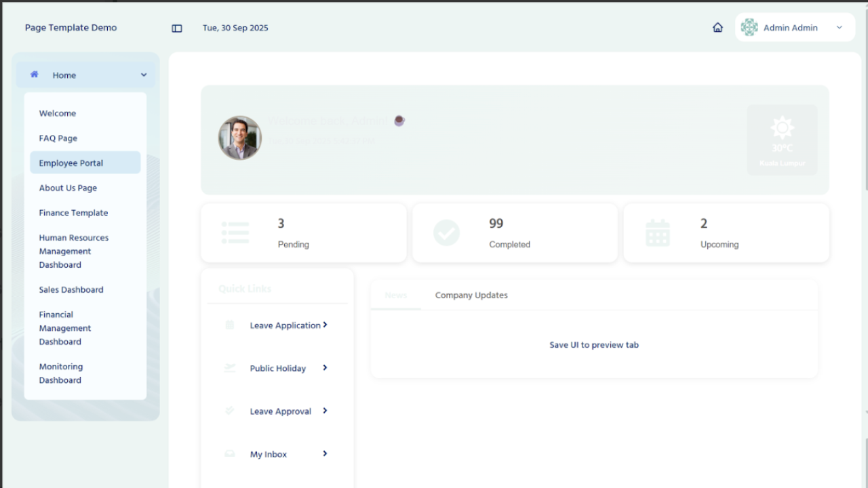This screenshot has height=488, width=868.
Task: Go to Sales Dashboard
Action: [71, 289]
